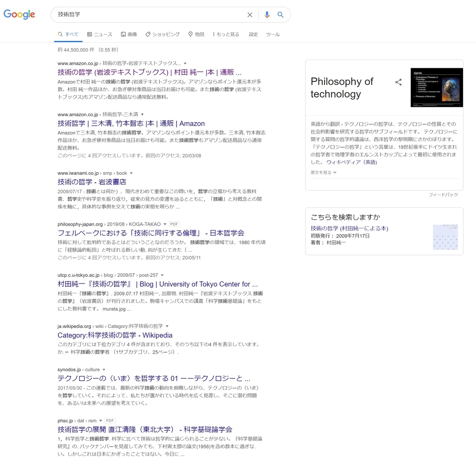Click フィードバック under the knowledge panel
This screenshot has height=464, width=476.
(443, 195)
